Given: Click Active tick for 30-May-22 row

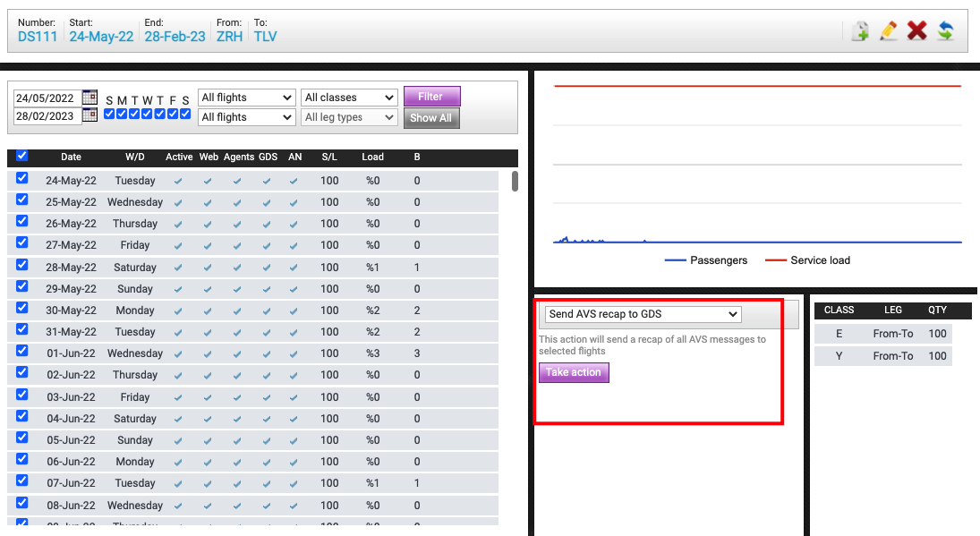Looking at the screenshot, I should tap(178, 311).
